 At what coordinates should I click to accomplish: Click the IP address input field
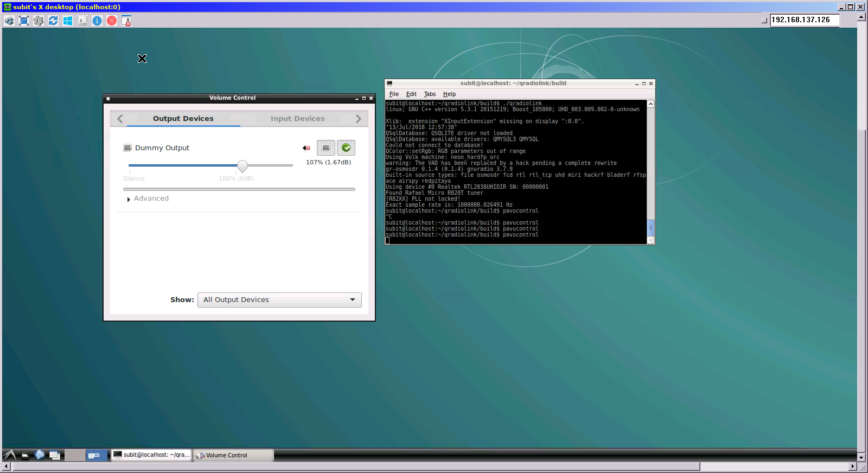click(x=804, y=20)
